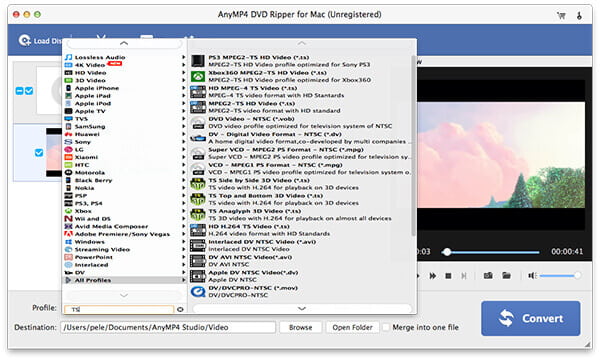Adjust the volume slider
Image resolution: width=600 pixels, height=360 pixels.
coord(560,275)
